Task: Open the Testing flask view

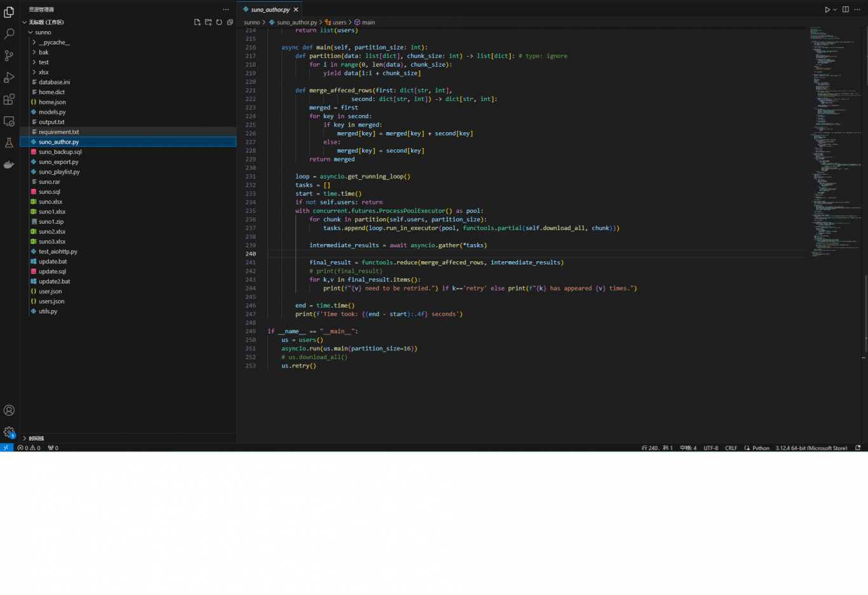Action: pos(9,142)
